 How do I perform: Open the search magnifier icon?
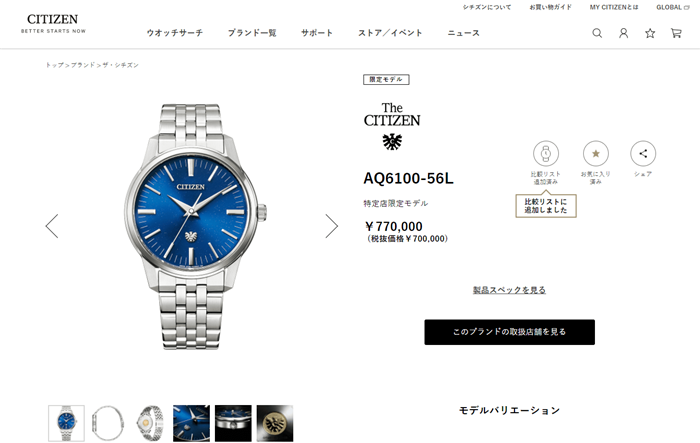597,33
